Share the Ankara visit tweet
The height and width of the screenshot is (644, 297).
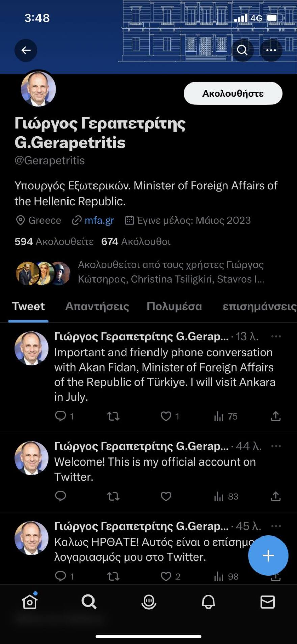[275, 416]
